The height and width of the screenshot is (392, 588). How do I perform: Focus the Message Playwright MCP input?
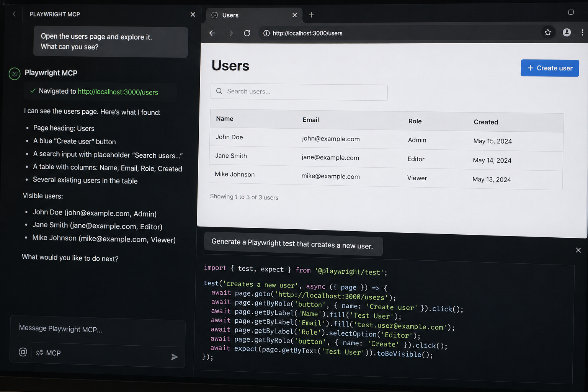point(98,329)
